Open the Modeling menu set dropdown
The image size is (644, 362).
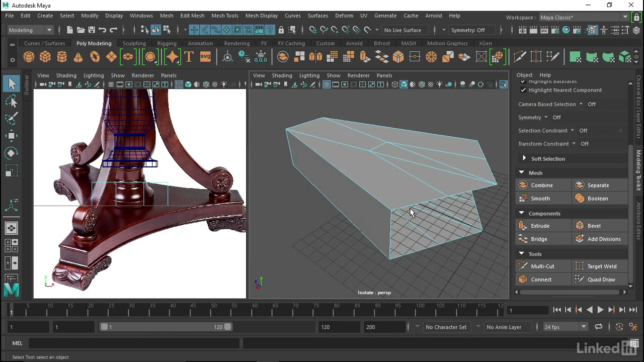[x=30, y=30]
